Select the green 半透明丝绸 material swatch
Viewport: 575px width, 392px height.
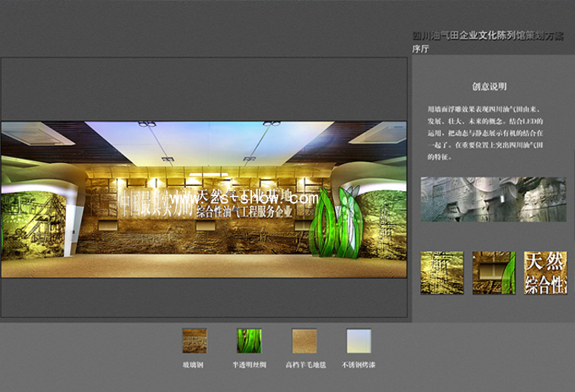249,340
